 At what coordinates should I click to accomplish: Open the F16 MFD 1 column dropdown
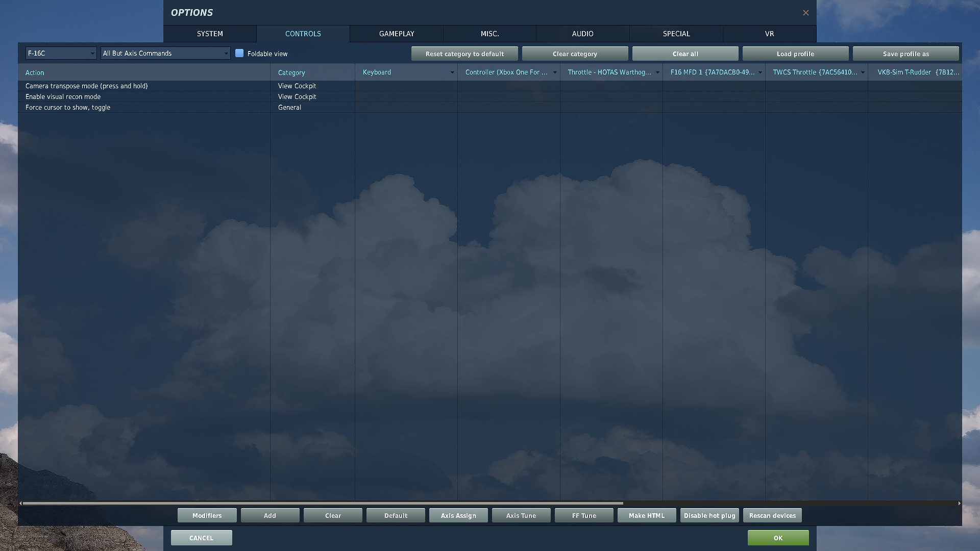click(x=760, y=72)
